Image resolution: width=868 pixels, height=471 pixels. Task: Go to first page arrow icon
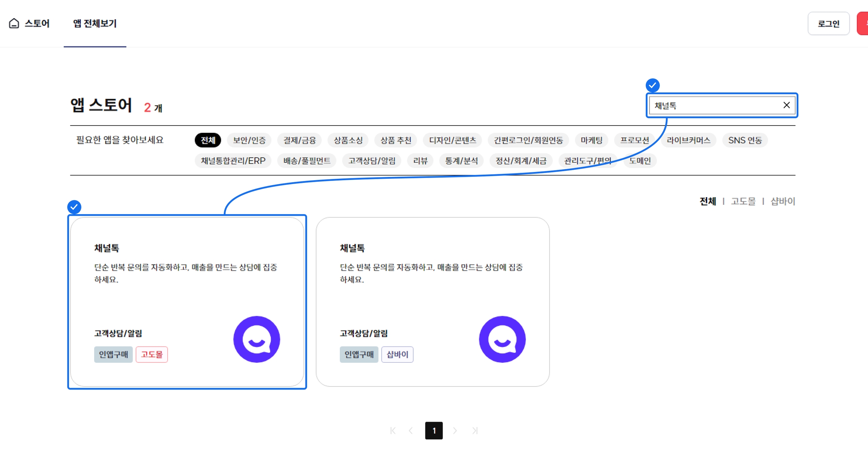[393, 431]
